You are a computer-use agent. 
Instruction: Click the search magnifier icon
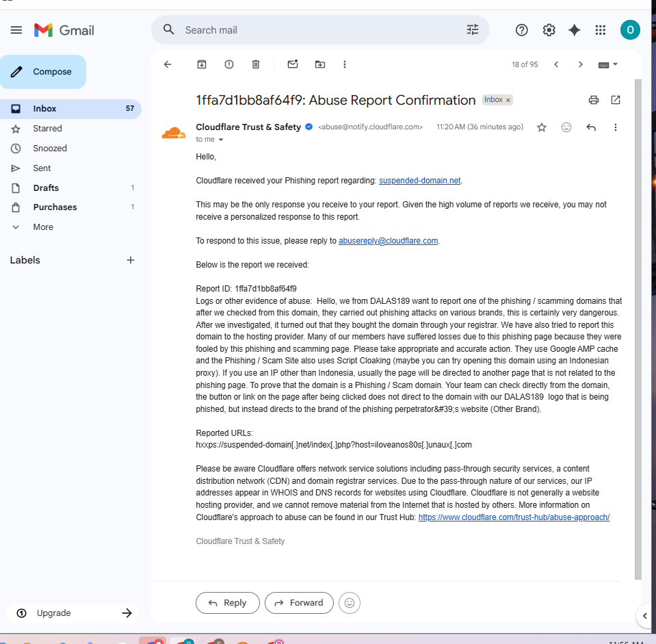point(168,29)
